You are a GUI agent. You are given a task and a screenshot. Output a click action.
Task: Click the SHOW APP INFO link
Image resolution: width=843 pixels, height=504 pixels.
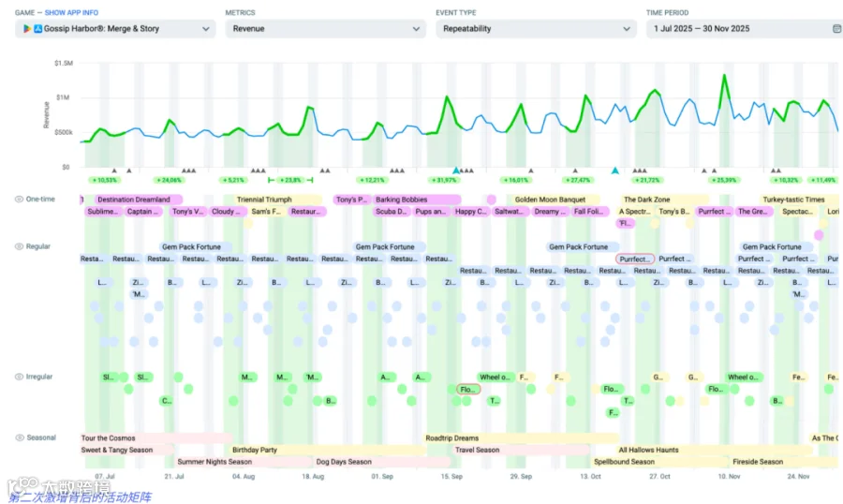(71, 12)
